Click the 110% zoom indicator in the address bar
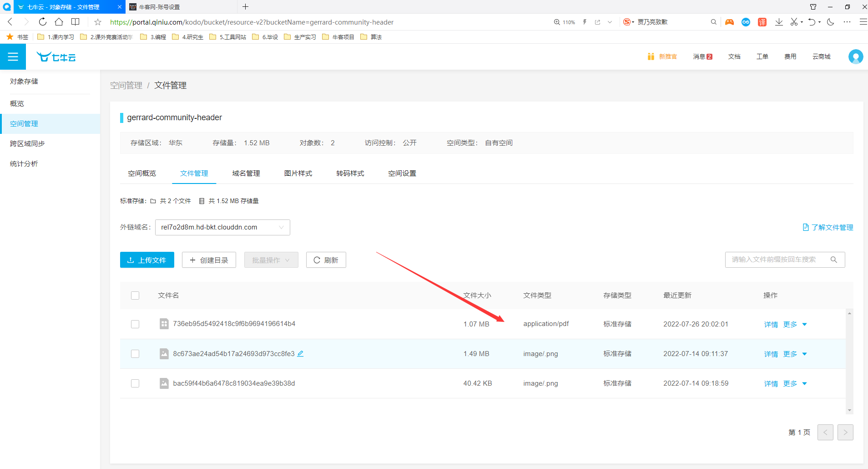868x469 pixels. tap(565, 22)
